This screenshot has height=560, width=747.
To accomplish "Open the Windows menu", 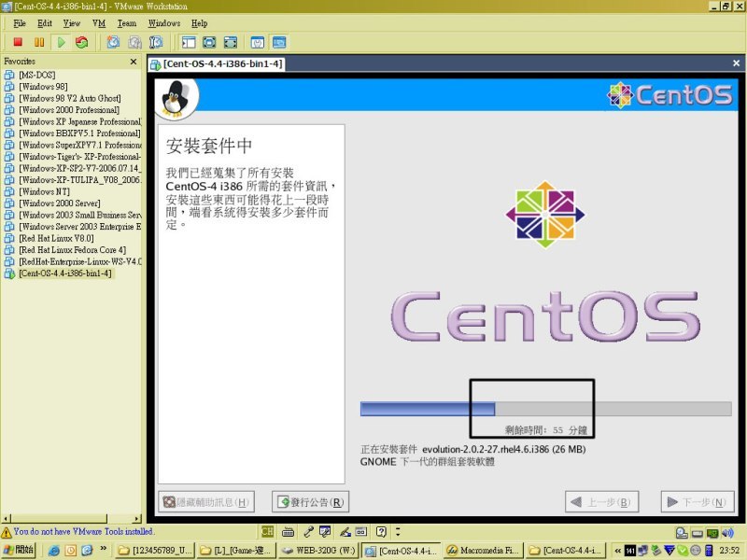I will point(164,23).
